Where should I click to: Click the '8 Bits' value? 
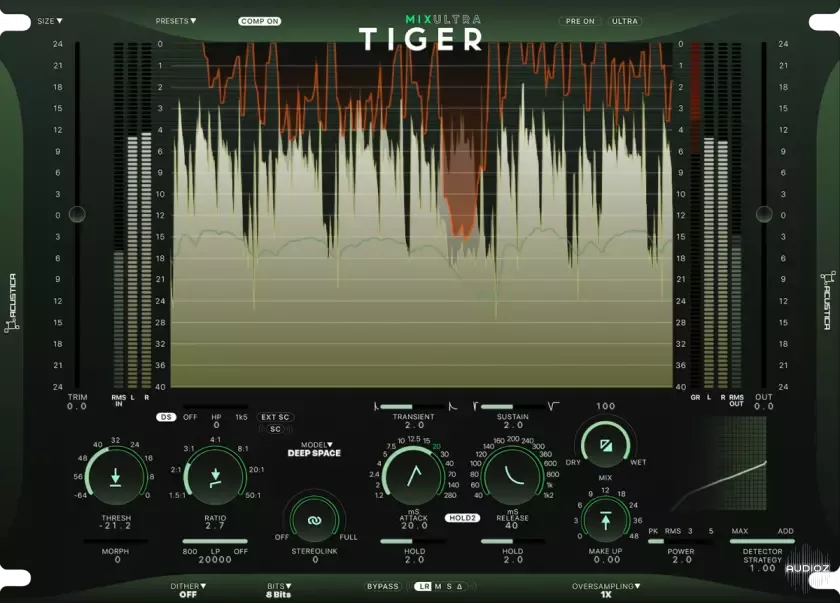click(279, 594)
